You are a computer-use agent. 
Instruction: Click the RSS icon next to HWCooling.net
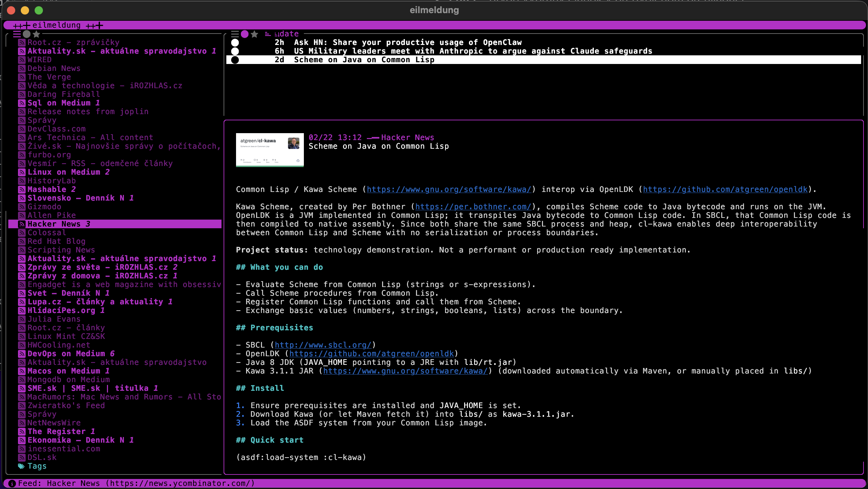pyautogui.click(x=22, y=345)
